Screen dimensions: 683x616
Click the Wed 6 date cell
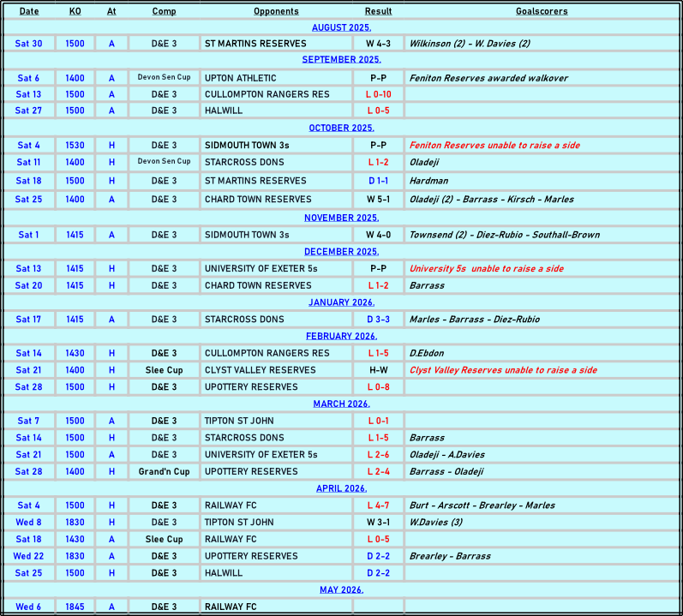point(28,607)
